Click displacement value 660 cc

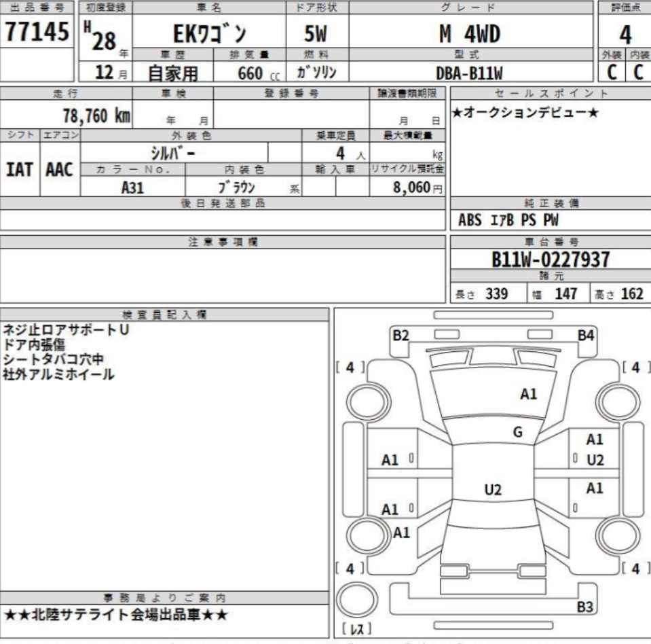tap(259, 73)
